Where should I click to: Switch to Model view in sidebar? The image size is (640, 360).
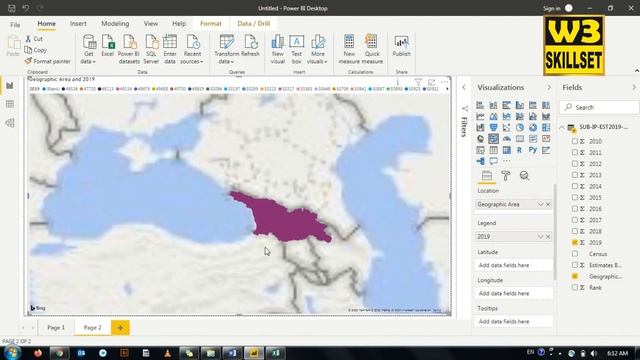click(x=10, y=123)
